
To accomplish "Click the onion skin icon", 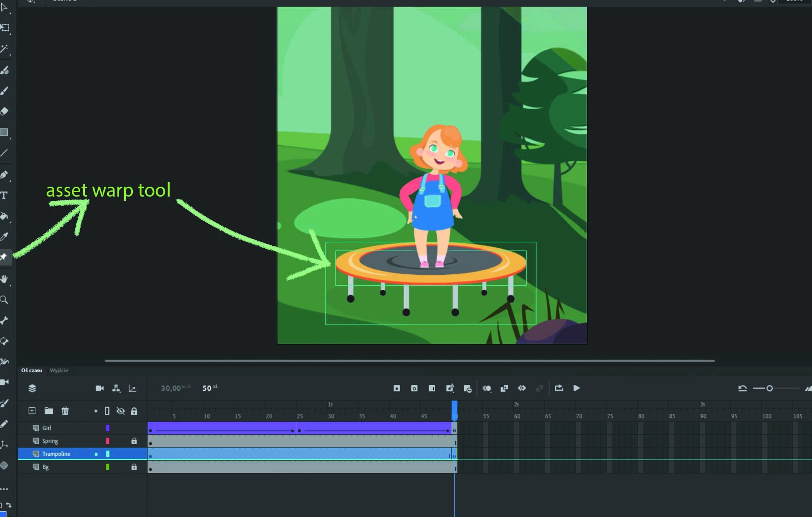I will point(487,388).
